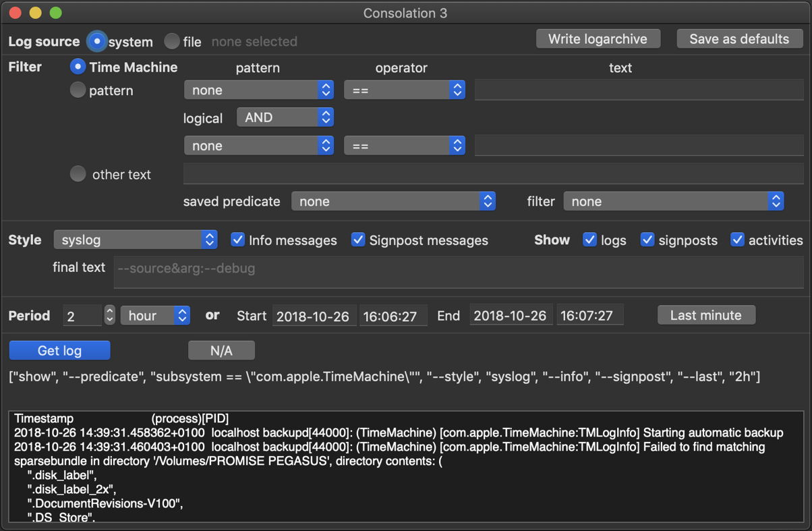
Task: Open the period hour unit dropdown
Action: click(155, 316)
